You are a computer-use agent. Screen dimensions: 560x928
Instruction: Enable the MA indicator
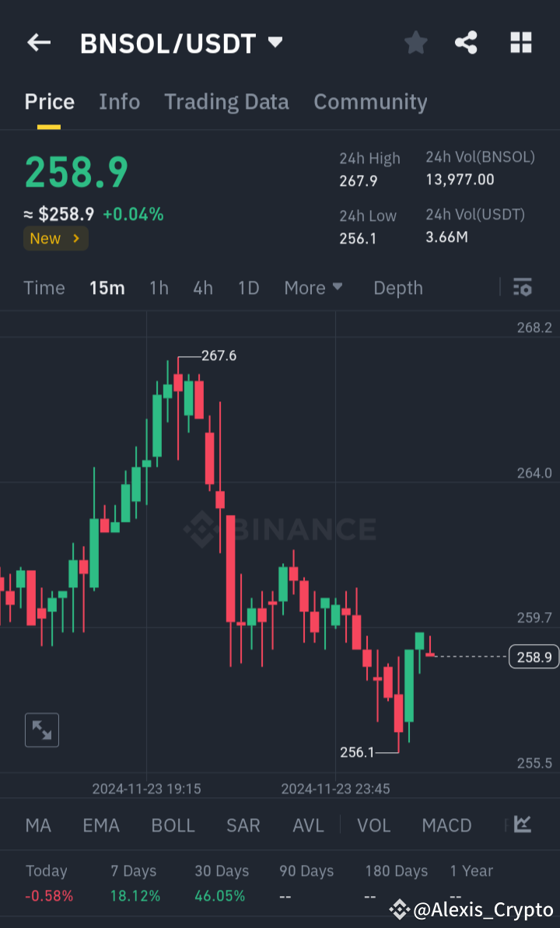tap(37, 825)
